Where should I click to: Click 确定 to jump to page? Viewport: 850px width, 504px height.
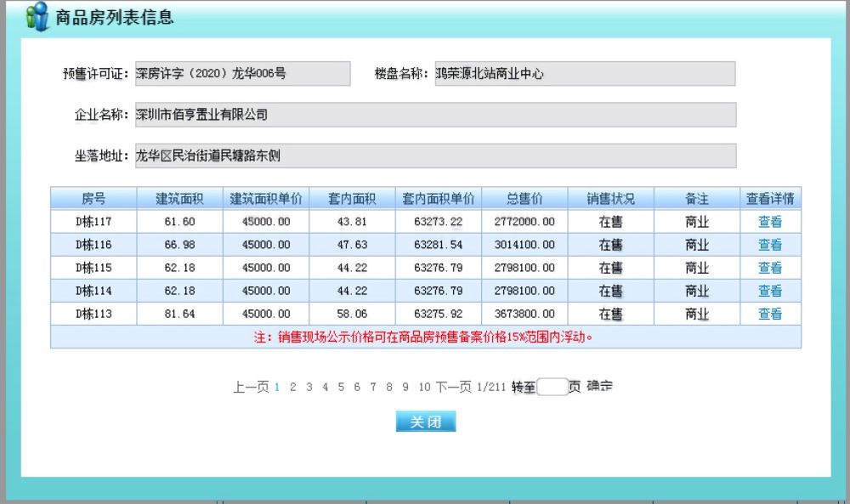point(599,387)
